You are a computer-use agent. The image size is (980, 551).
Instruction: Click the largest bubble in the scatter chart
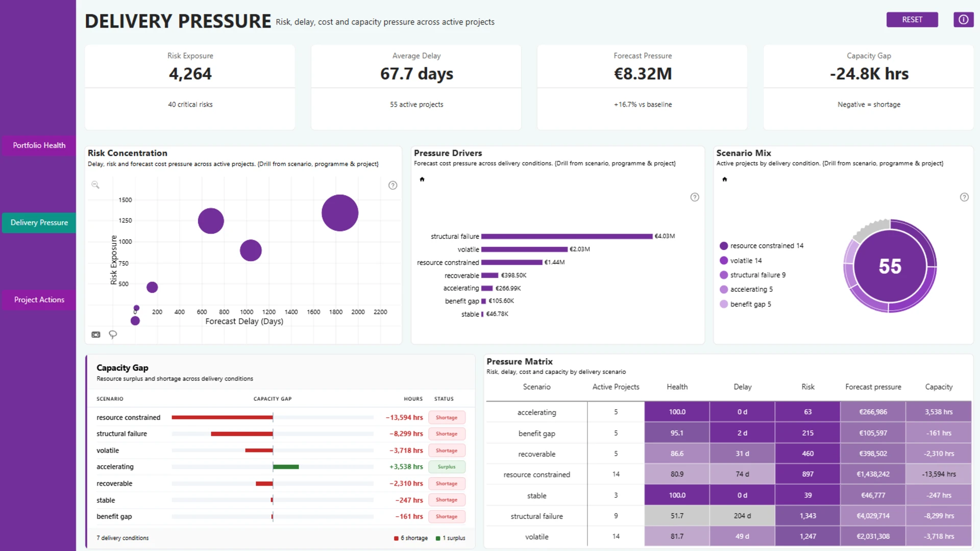click(340, 213)
